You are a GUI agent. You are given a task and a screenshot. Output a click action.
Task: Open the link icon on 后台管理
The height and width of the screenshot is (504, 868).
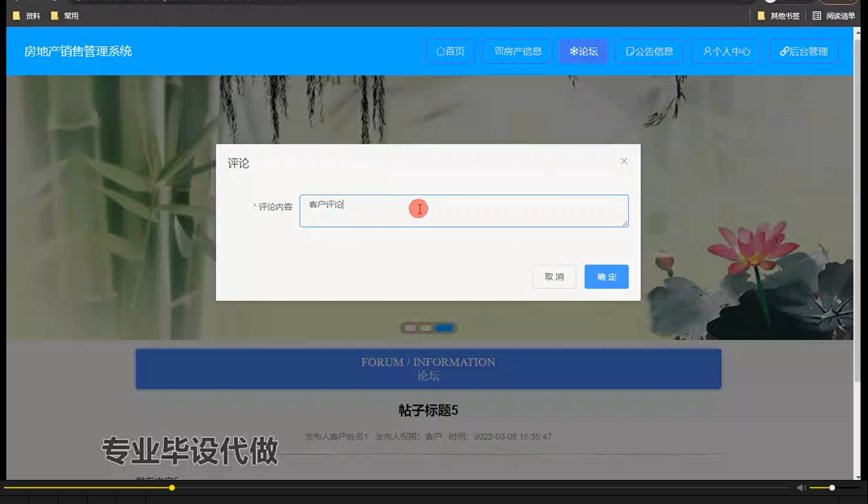coord(784,51)
